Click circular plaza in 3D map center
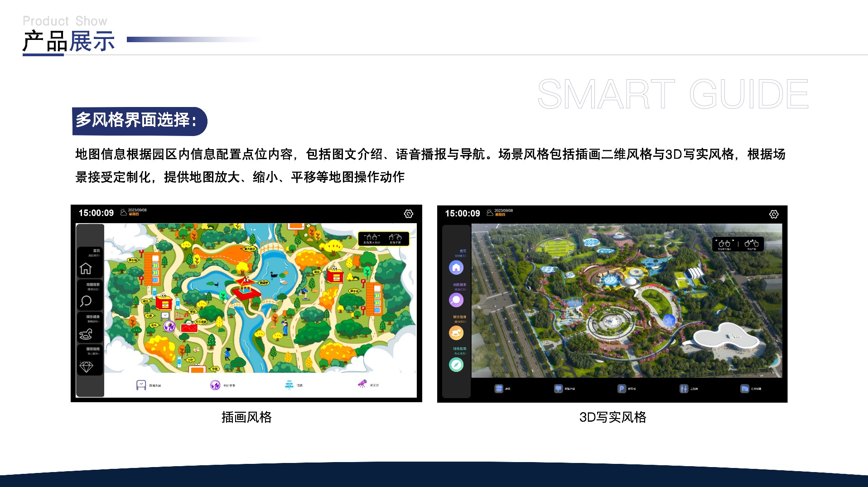The width and height of the screenshot is (868, 487). coord(612,323)
